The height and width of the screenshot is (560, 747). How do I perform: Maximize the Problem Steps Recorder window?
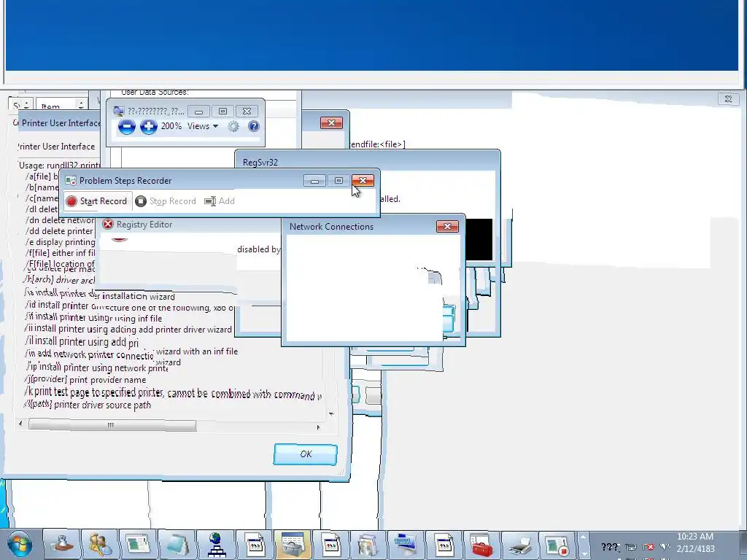point(338,181)
